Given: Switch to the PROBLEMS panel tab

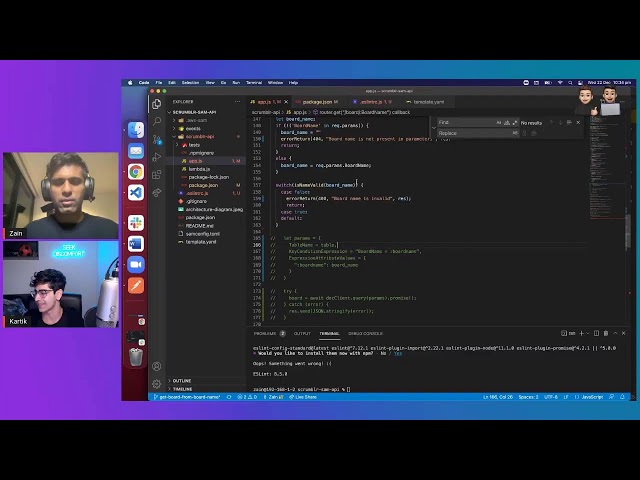Looking at the screenshot, I should coord(269,333).
